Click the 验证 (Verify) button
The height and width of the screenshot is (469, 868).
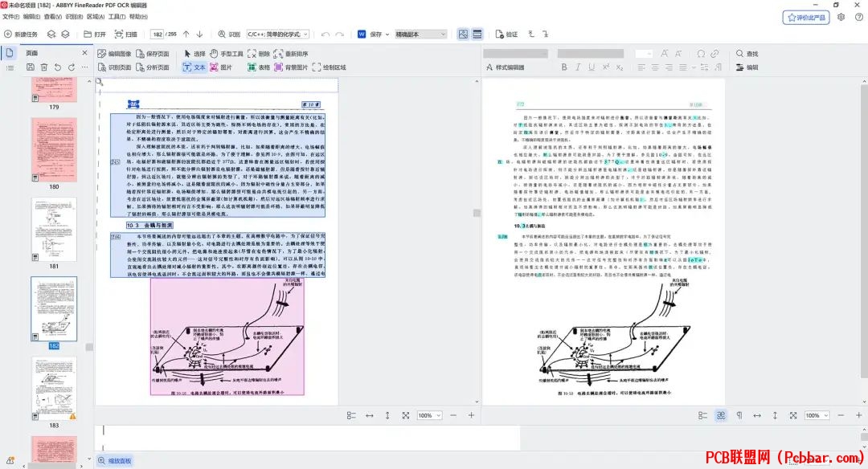(506, 35)
